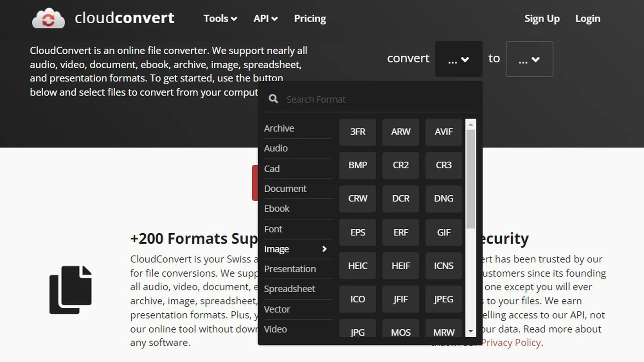Select the Spreadsheet category
The height and width of the screenshot is (362, 644).
pyautogui.click(x=298, y=289)
